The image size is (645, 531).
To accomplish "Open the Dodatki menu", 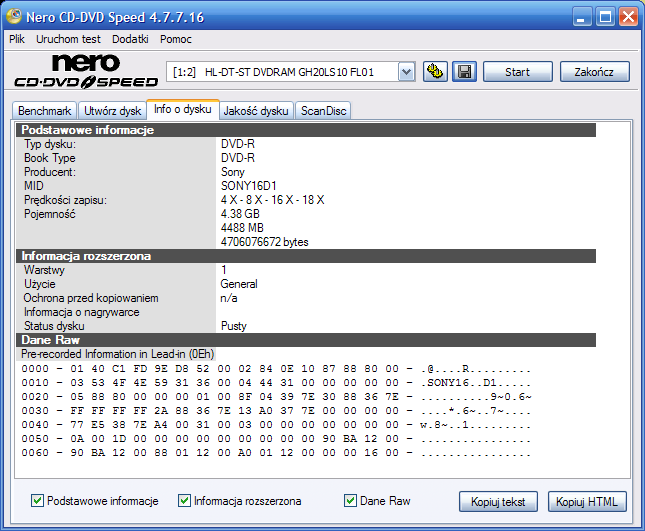I will click(130, 39).
